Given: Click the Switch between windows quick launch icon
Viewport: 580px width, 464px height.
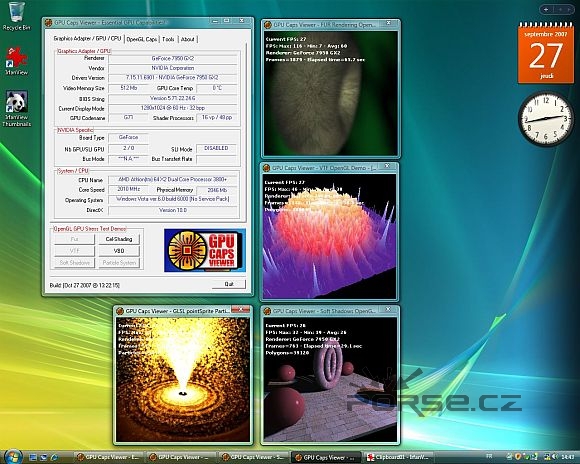Looking at the screenshot, I should coord(44,457).
